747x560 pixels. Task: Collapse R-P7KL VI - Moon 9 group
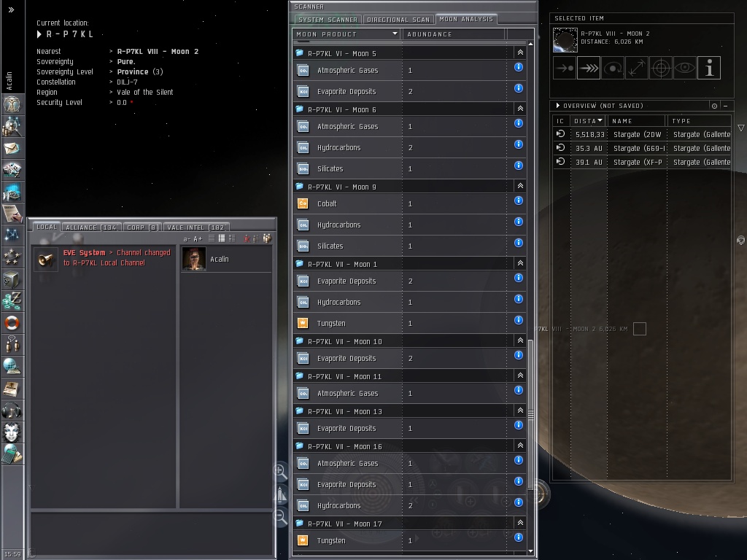point(520,186)
